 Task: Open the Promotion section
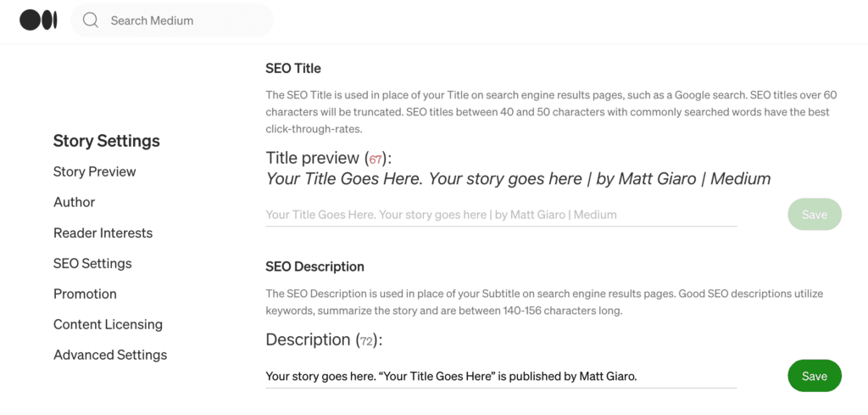click(x=86, y=294)
